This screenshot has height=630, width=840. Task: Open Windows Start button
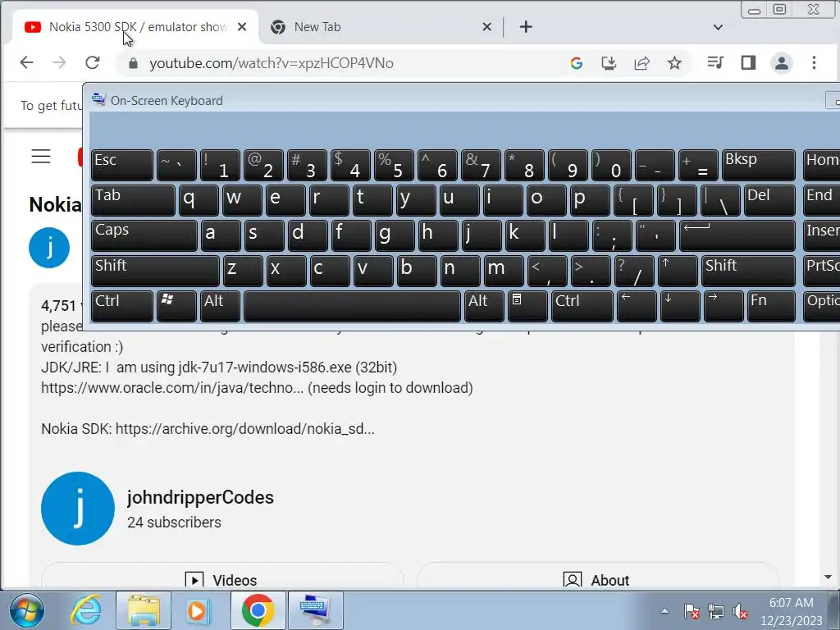[27, 610]
